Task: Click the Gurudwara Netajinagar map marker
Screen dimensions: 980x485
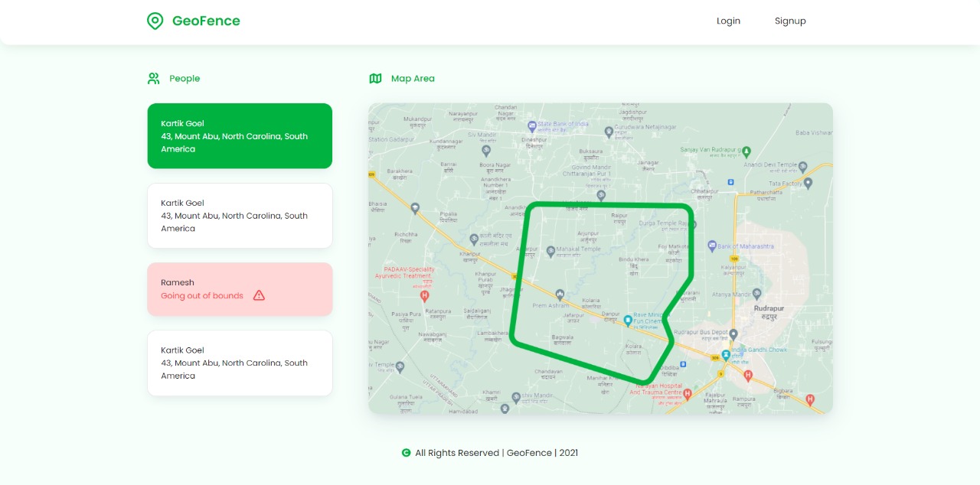Action: tap(609, 132)
